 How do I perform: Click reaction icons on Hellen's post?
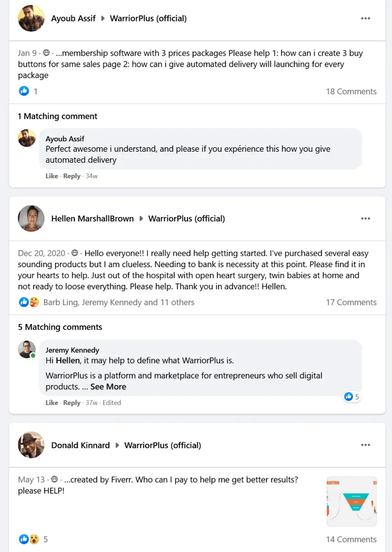coord(29,302)
